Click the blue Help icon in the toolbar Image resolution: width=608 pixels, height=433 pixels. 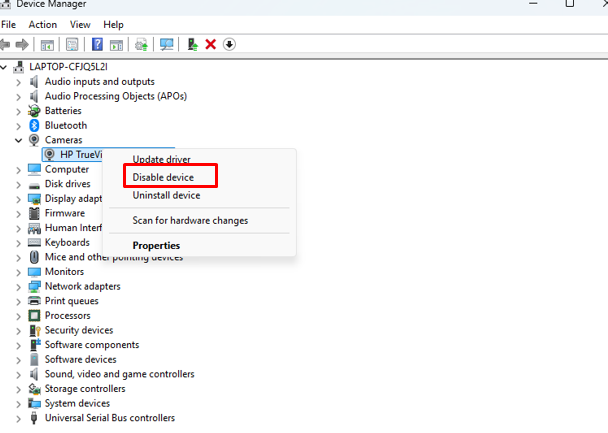click(97, 44)
